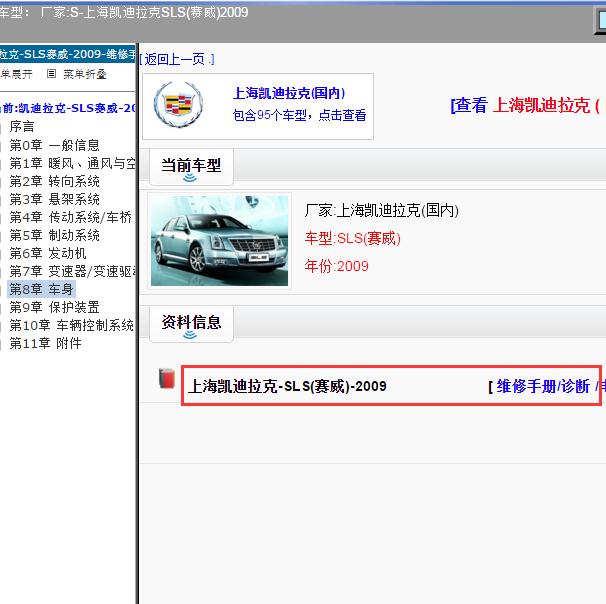Click the Cadillac logo emblem
606x604 pixels.
178,104
